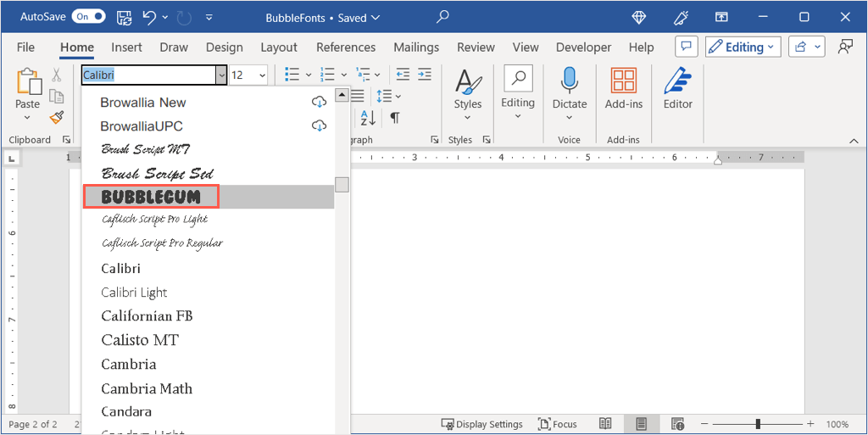Image resolution: width=868 pixels, height=435 pixels.
Task: Click the Format Painter icon
Action: (x=57, y=117)
